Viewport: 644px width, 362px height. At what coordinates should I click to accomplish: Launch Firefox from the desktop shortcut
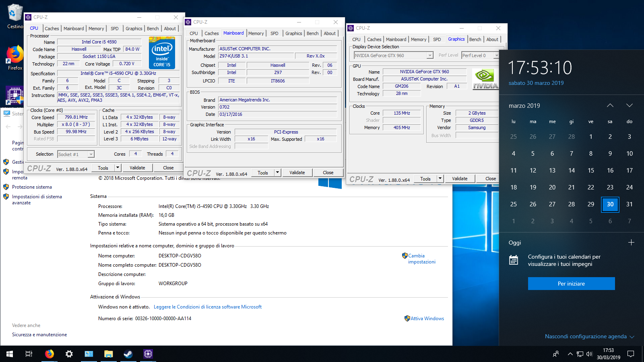pos(15,57)
